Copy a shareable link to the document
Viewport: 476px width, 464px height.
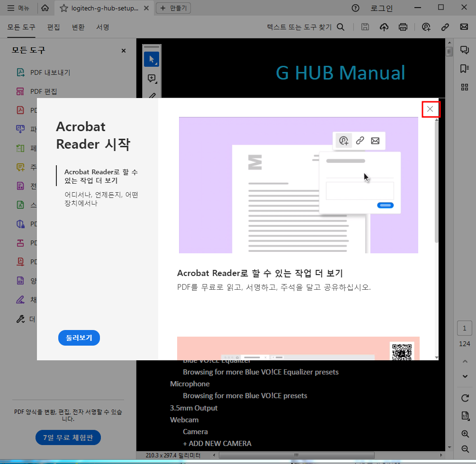(445, 27)
